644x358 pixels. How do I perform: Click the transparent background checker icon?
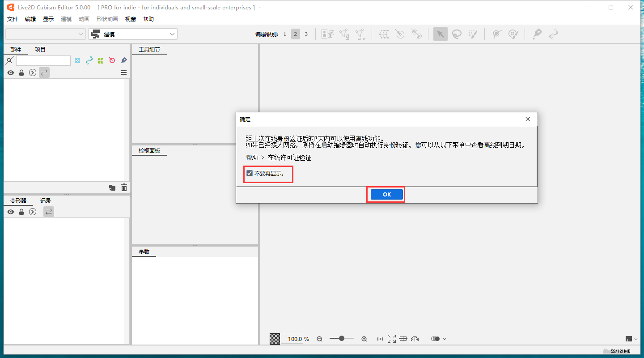(274, 339)
